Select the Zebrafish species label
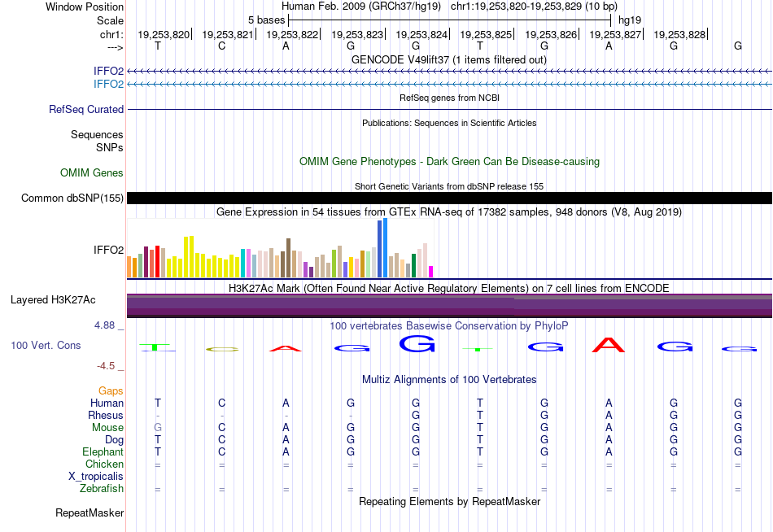Viewport: 773px width, 532px height. [102, 489]
